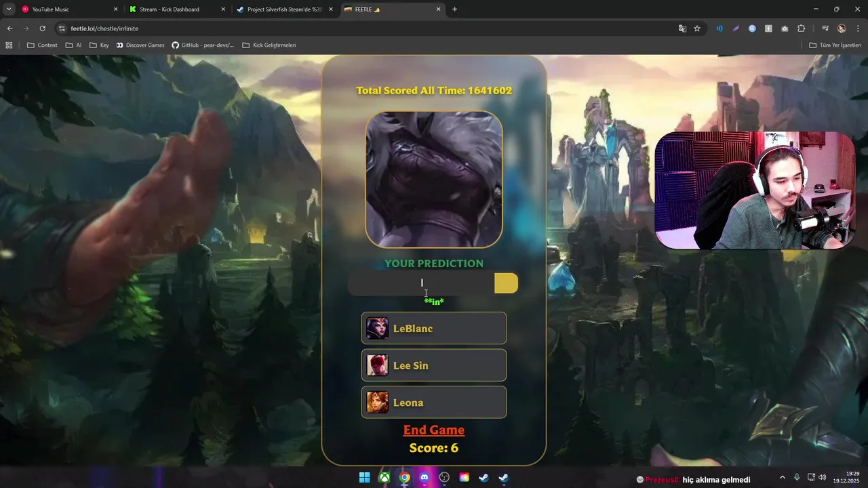Reload the current page
Image resolution: width=868 pixels, height=488 pixels.
point(42,28)
